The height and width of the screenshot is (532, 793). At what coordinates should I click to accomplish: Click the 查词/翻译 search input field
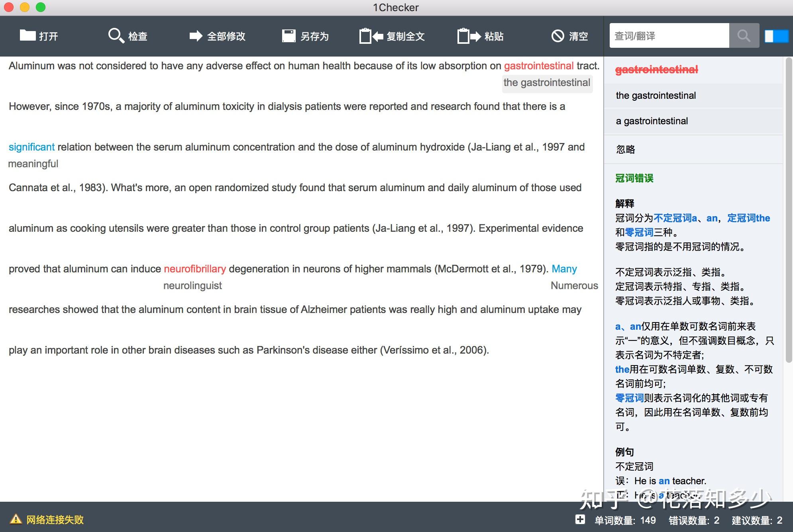click(669, 36)
